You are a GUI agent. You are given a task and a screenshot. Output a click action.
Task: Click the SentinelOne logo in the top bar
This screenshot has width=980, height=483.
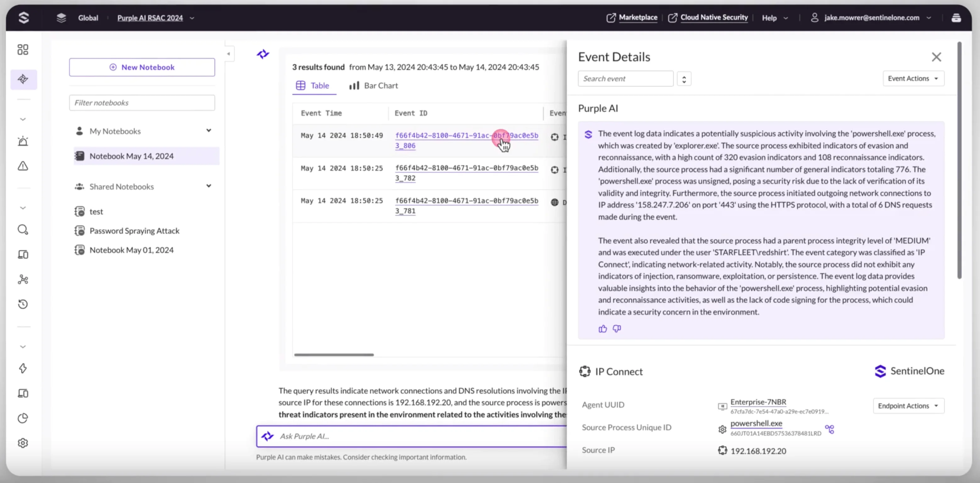pyautogui.click(x=24, y=18)
